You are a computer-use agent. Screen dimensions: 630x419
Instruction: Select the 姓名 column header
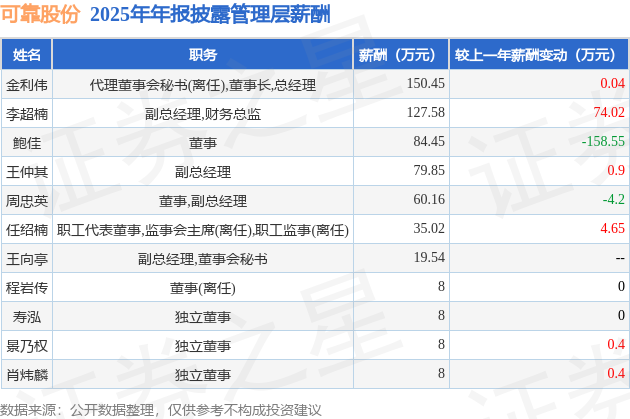pyautogui.click(x=27, y=54)
